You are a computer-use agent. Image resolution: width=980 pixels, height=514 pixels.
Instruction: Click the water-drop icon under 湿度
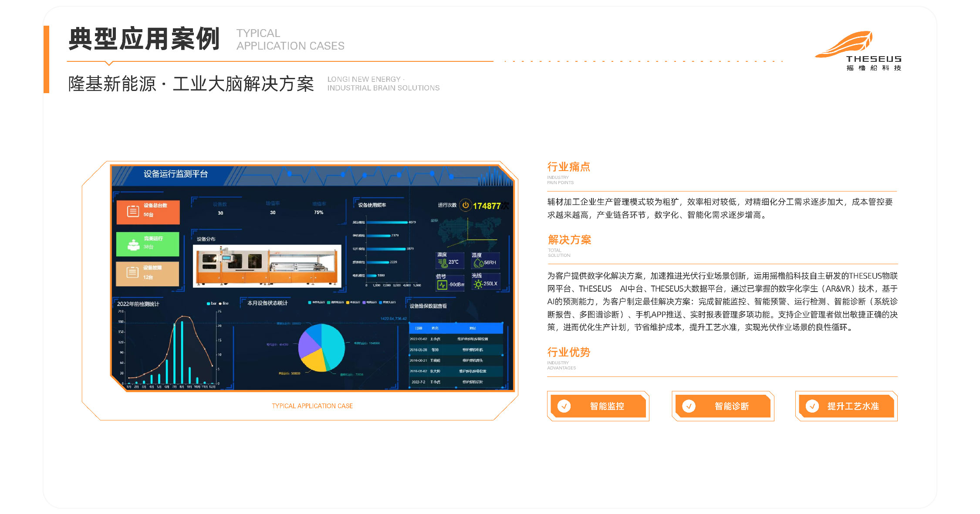pyautogui.click(x=478, y=263)
